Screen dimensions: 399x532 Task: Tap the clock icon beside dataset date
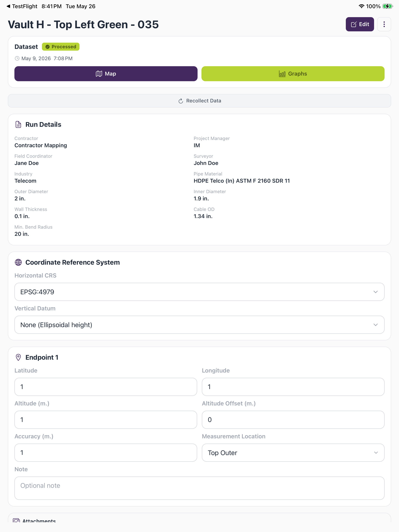pyautogui.click(x=17, y=58)
